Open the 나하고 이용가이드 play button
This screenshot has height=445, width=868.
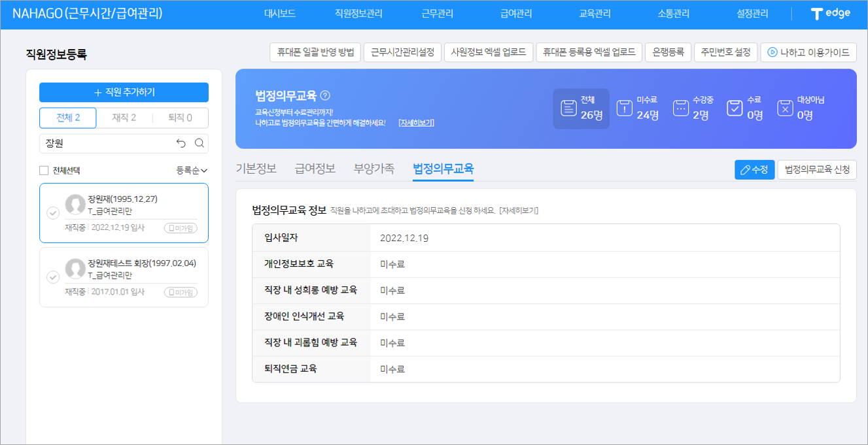pyautogui.click(x=772, y=52)
